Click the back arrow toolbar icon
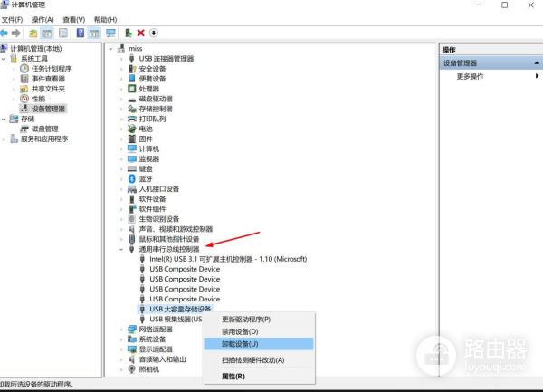 click(5, 33)
